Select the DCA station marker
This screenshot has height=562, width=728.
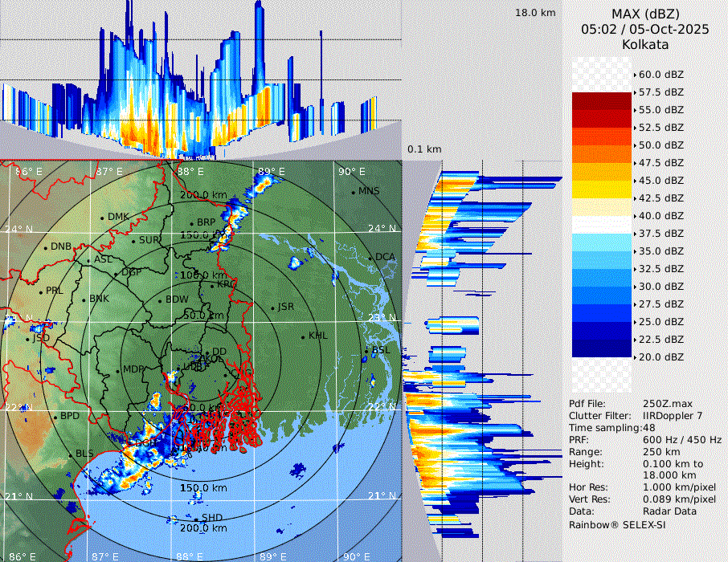coord(371,257)
